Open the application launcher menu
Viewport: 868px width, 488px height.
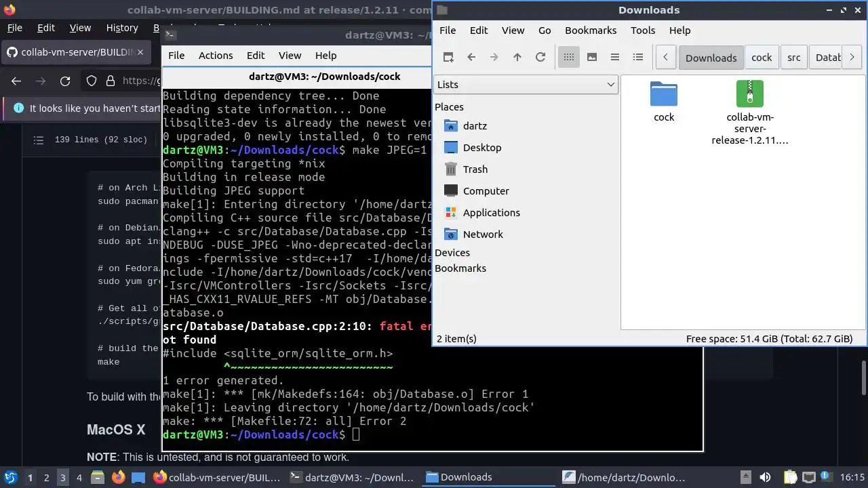(10, 477)
